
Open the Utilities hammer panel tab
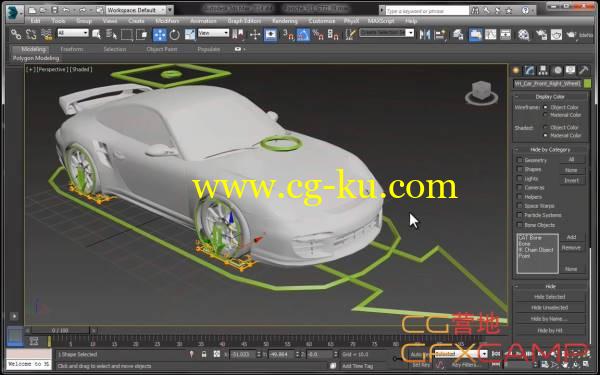584,70
